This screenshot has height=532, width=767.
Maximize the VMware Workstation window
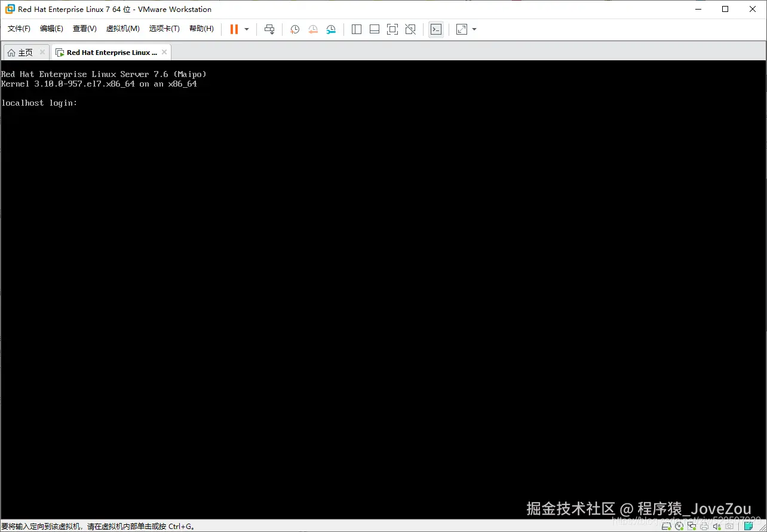[x=725, y=9]
